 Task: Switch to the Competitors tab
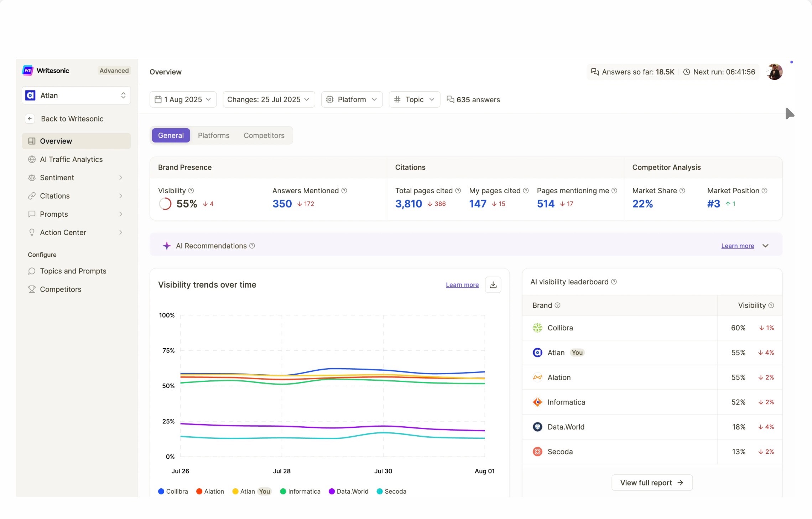point(264,135)
